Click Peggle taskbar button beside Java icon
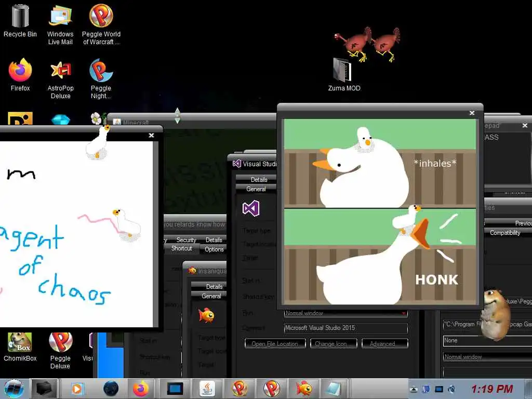The width and height of the screenshot is (532, 399). tap(239, 389)
